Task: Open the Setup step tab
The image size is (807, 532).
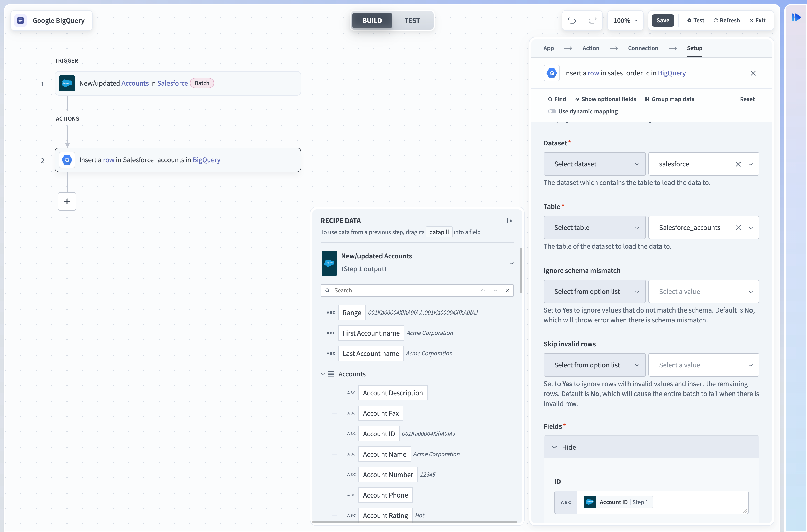Action: tap(695, 48)
